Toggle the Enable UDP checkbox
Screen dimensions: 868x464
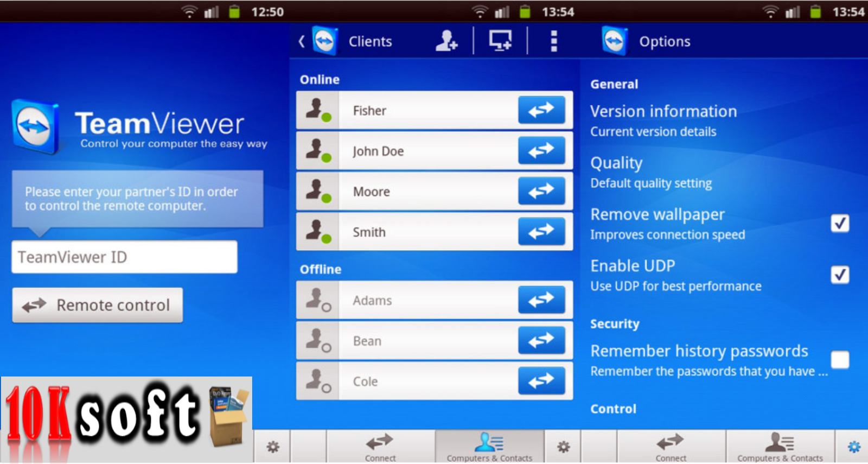click(840, 274)
